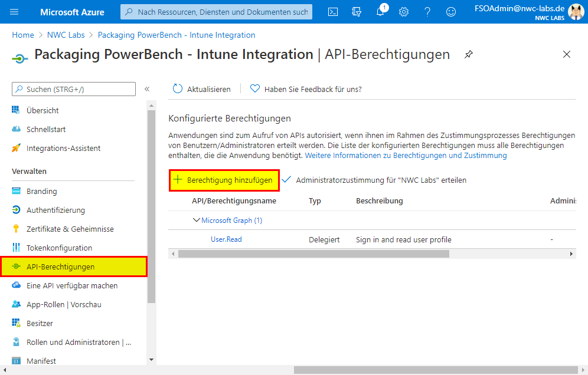The width and height of the screenshot is (588, 375).
Task: Select Zertifikate & Geheimnisse in sidebar
Action: point(70,229)
